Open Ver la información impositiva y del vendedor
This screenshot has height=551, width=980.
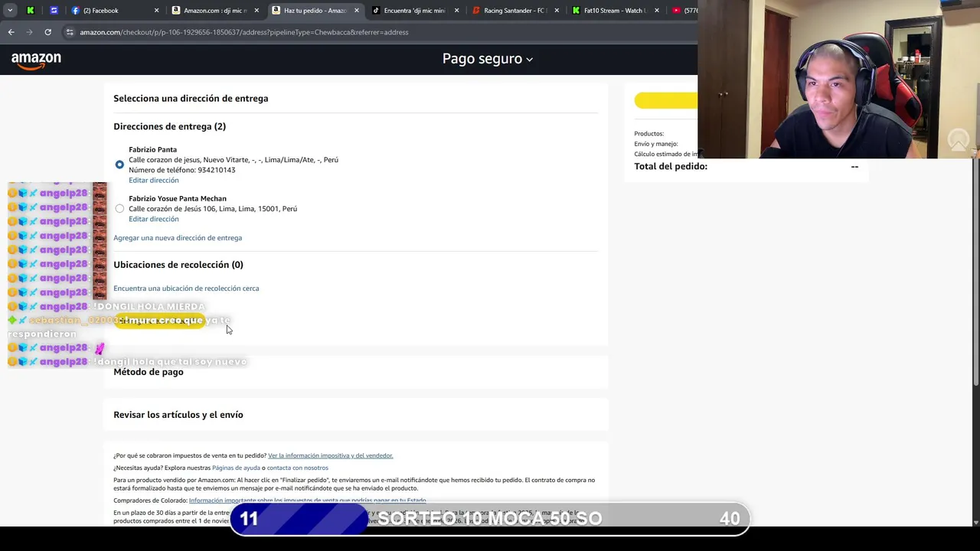tap(330, 455)
